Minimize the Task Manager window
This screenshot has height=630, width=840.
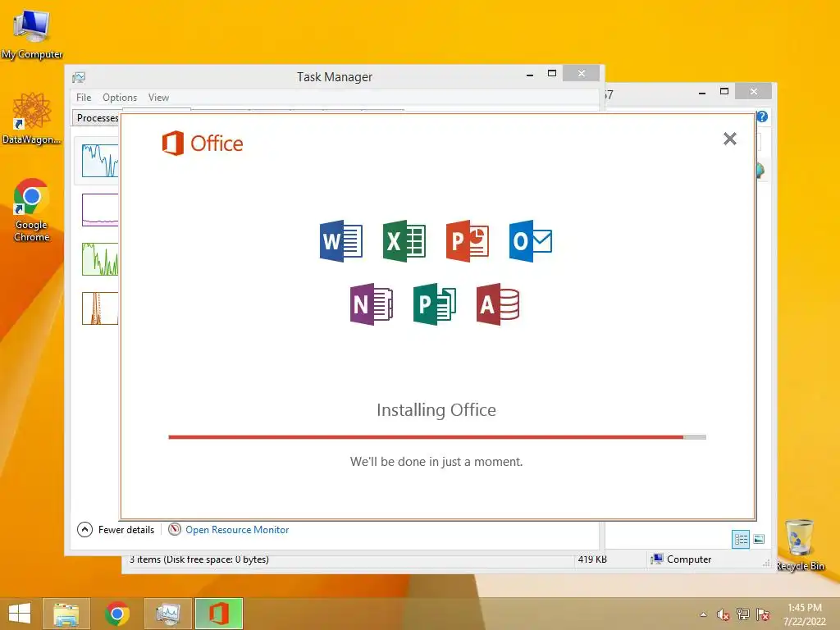point(530,75)
